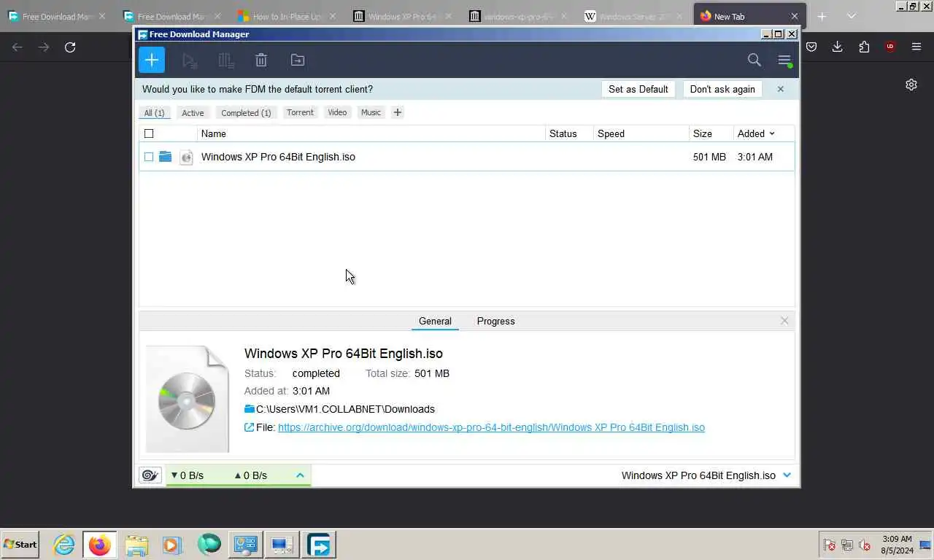934x560 pixels.
Task: Select the Completed (1) filter tab
Action: pyautogui.click(x=246, y=113)
